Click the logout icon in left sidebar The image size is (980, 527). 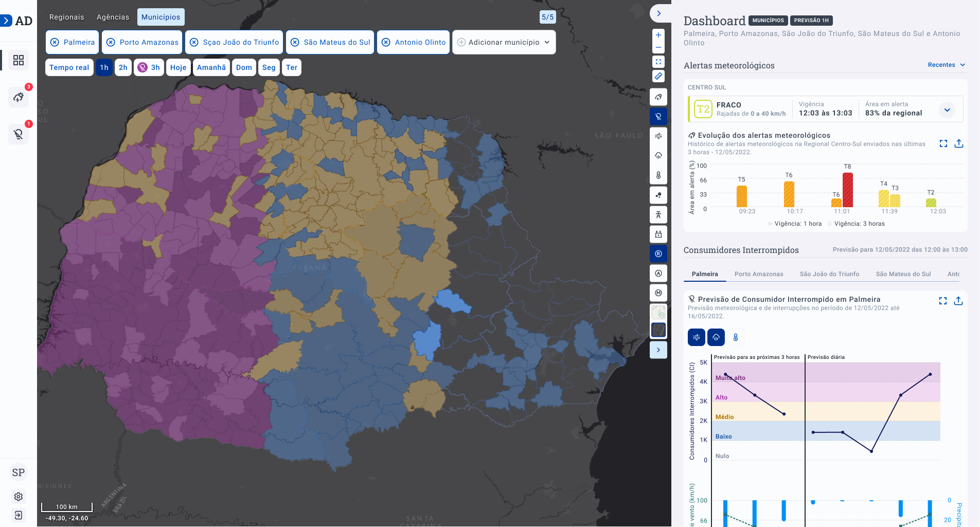19,515
